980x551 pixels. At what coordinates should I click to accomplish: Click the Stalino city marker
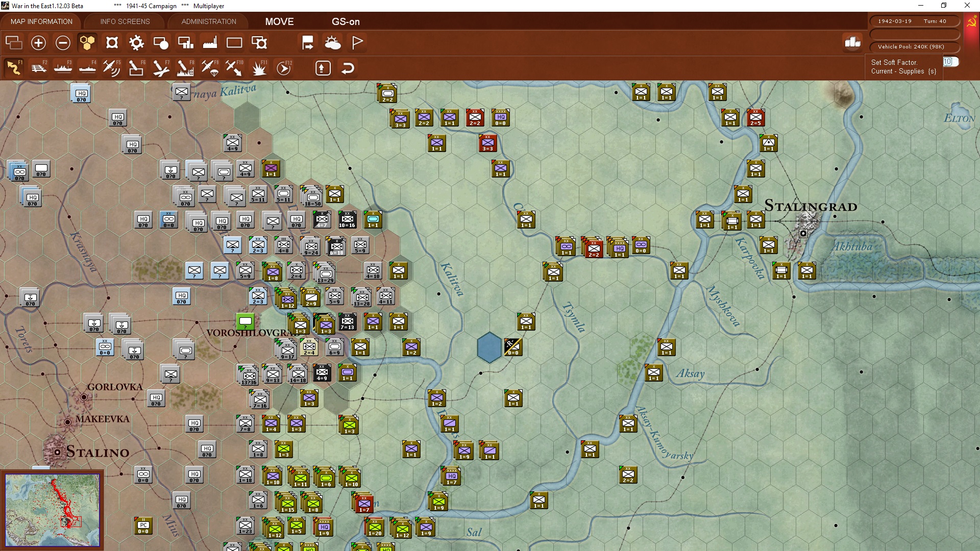(x=58, y=452)
